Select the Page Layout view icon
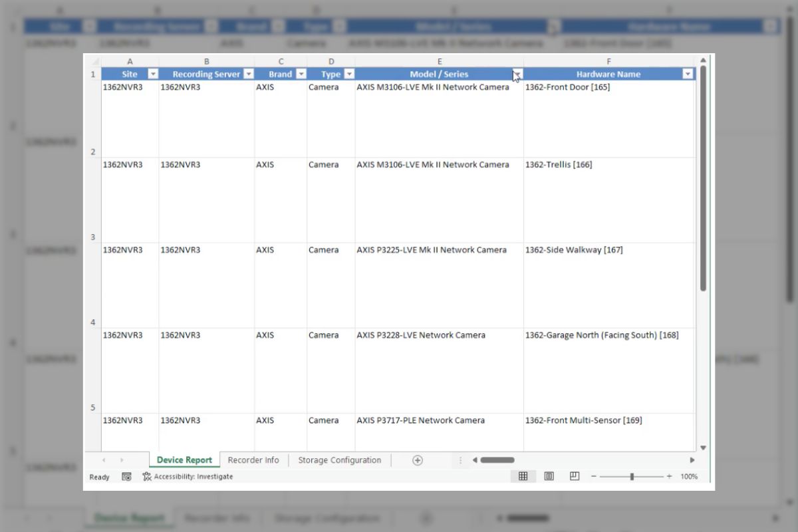This screenshot has width=798, height=532. [x=548, y=476]
